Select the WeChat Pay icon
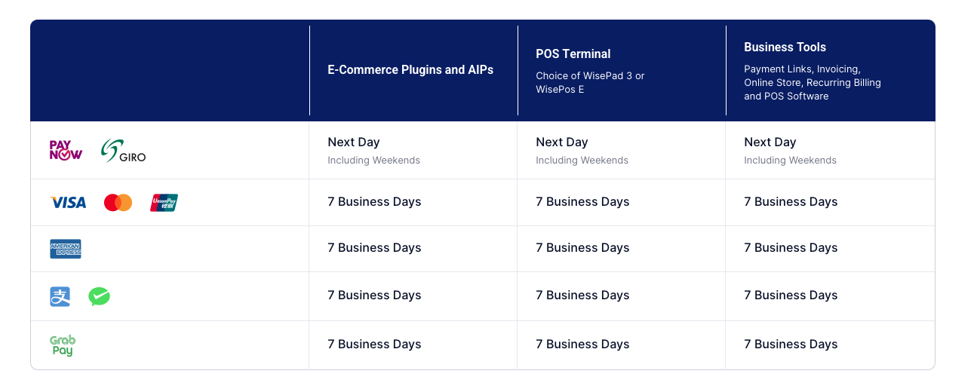 click(x=100, y=296)
